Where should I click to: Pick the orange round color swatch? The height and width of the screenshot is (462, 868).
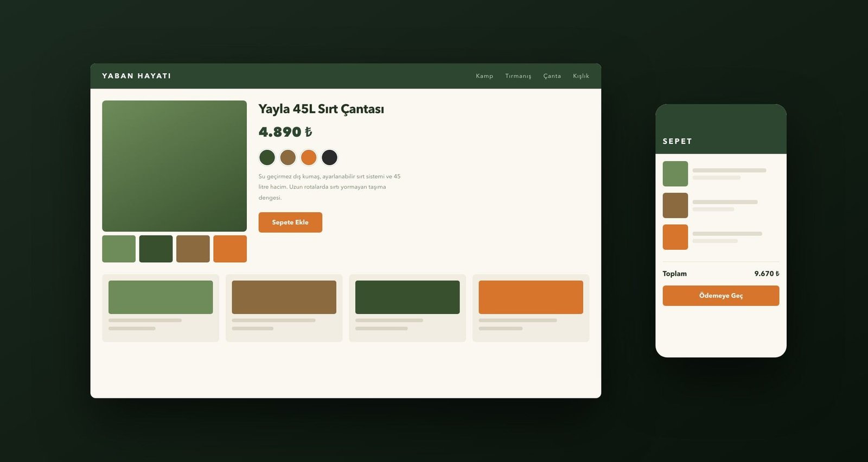tap(309, 157)
